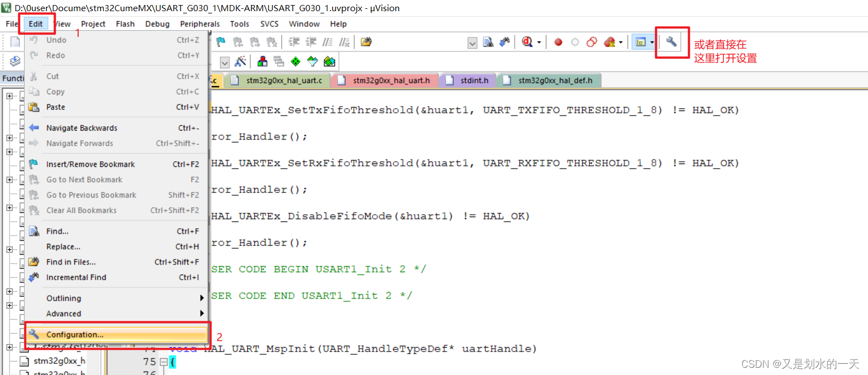The height and width of the screenshot is (375, 868).
Task: Switch to the stm32g0xx_hal_def.h tab
Action: pyautogui.click(x=549, y=80)
